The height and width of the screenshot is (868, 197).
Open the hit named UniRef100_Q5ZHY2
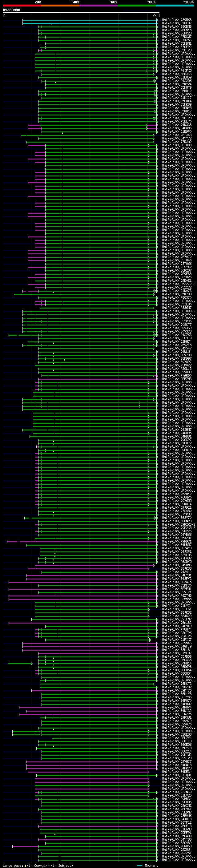(x=177, y=494)
